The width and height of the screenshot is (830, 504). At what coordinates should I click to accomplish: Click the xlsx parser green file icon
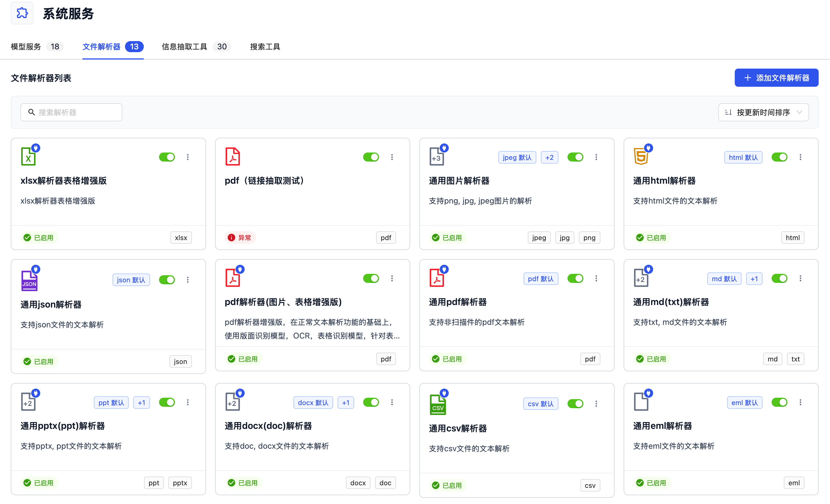pyautogui.click(x=28, y=157)
